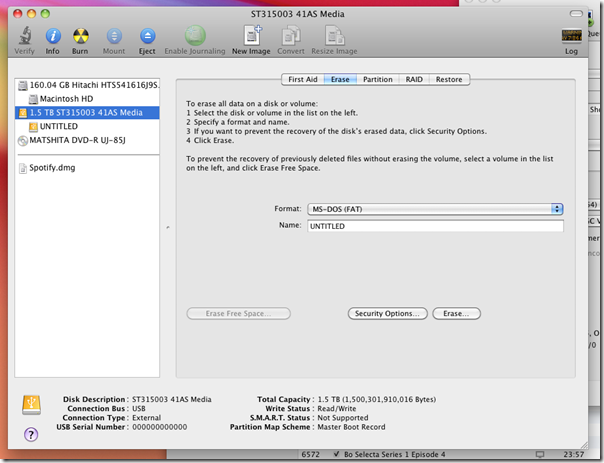The height and width of the screenshot is (463, 604).
Task: Click the Read/Write write status text
Action: click(x=337, y=409)
